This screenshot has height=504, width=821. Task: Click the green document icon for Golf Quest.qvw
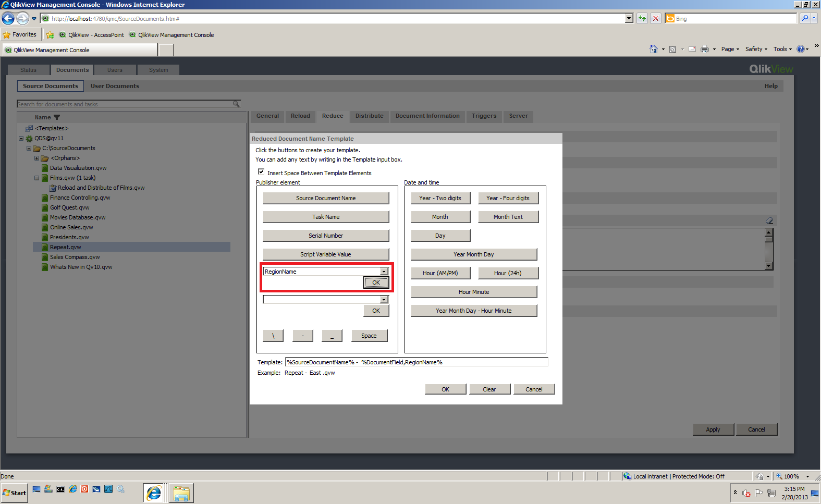[45, 207]
